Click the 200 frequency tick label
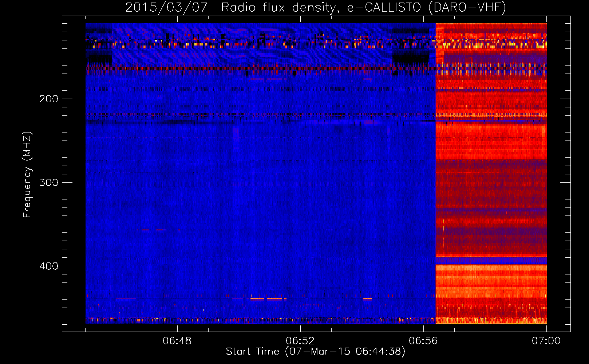589x364 pixels. coord(49,99)
